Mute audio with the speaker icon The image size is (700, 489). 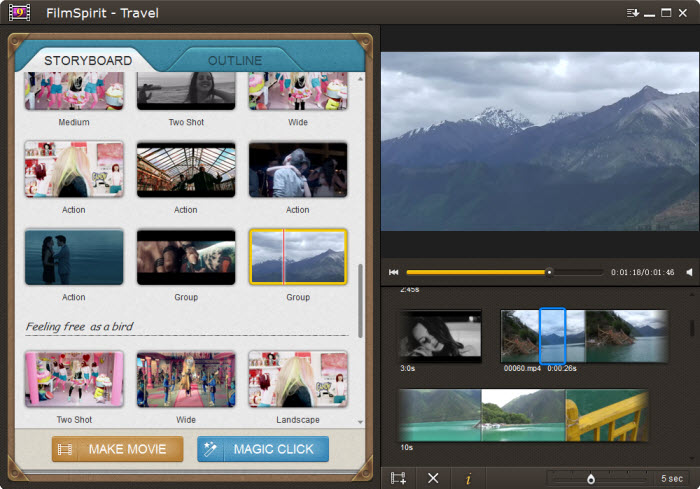[689, 272]
